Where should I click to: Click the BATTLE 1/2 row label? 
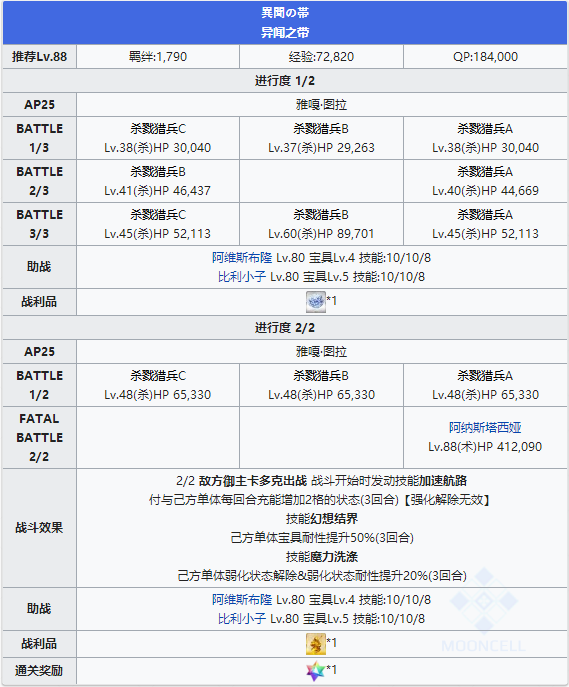pos(39,385)
